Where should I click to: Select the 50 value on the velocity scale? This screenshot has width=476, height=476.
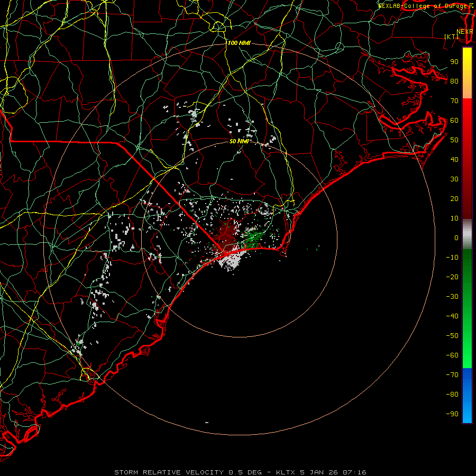pos(454,140)
